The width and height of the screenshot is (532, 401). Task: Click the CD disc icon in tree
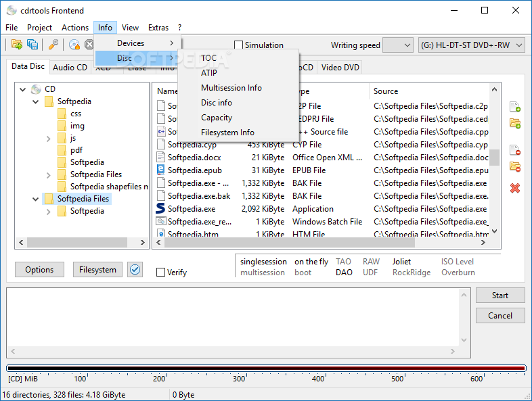tap(36, 89)
